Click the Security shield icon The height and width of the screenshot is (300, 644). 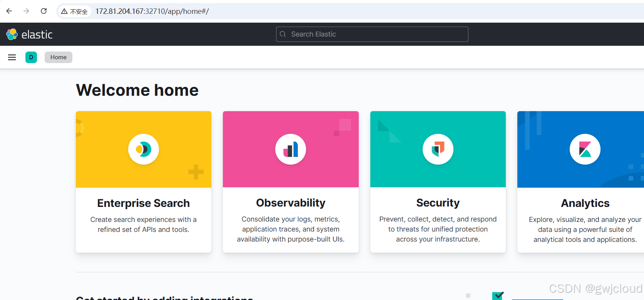click(x=438, y=149)
